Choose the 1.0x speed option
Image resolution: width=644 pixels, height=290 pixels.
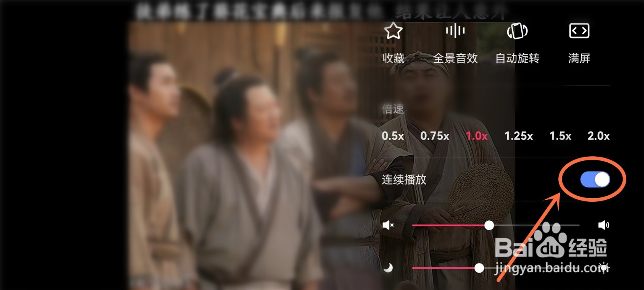coord(477,136)
